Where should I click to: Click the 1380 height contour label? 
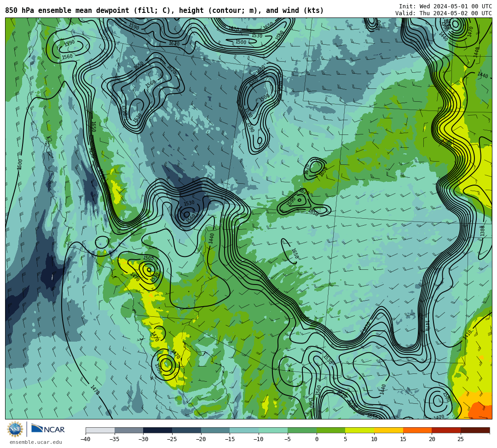tap(482, 230)
